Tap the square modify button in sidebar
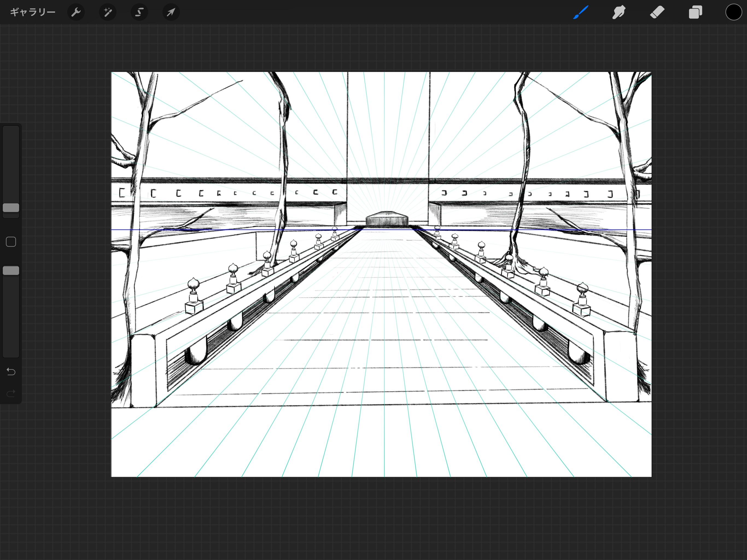 11,242
